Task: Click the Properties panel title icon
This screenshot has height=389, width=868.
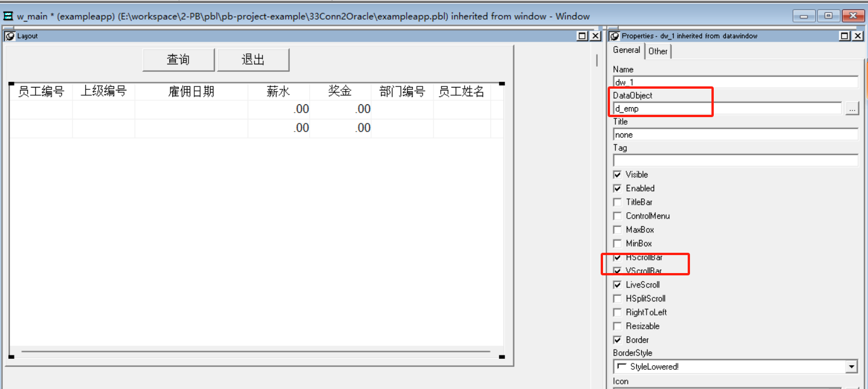Action: click(x=615, y=36)
